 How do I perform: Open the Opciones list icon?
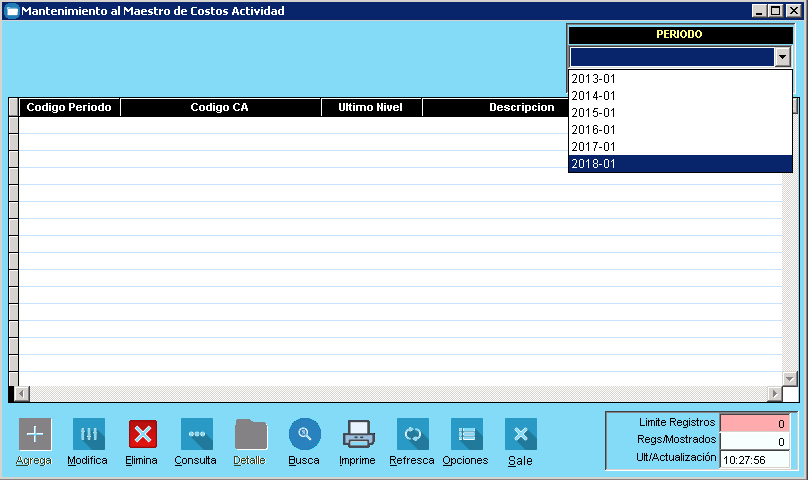click(x=466, y=434)
